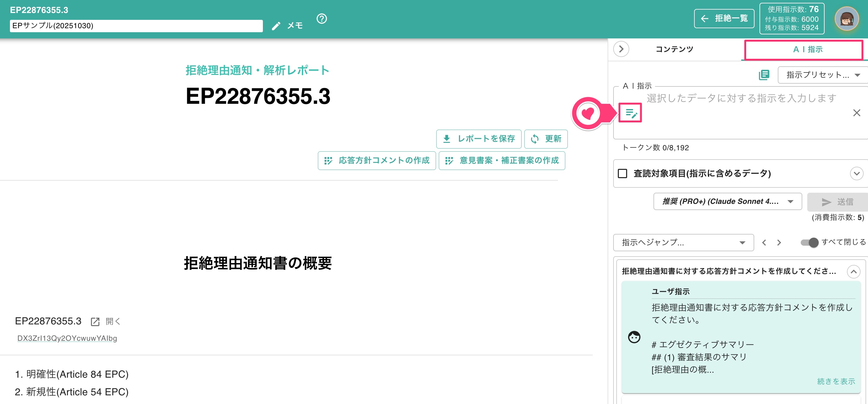Open the help question mark icon
This screenshot has height=404, width=868.
(322, 19)
